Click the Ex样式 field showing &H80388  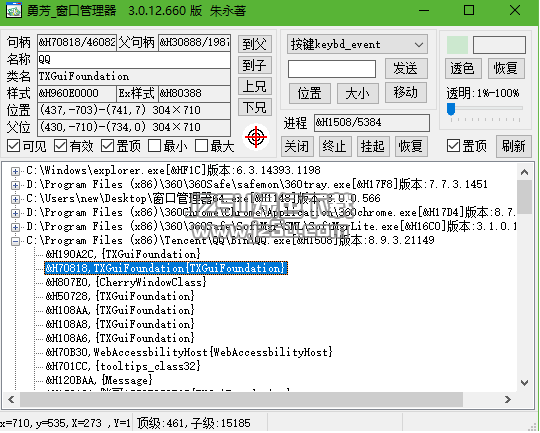[194, 93]
